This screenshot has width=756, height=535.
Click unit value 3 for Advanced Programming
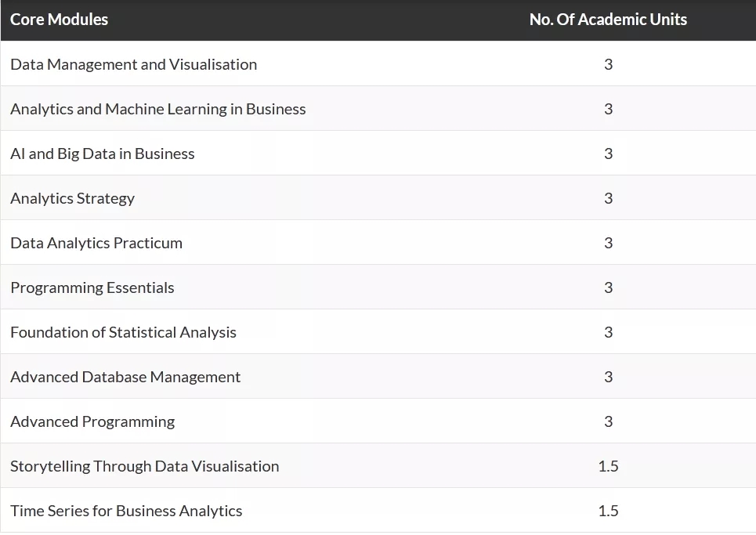[x=609, y=421]
